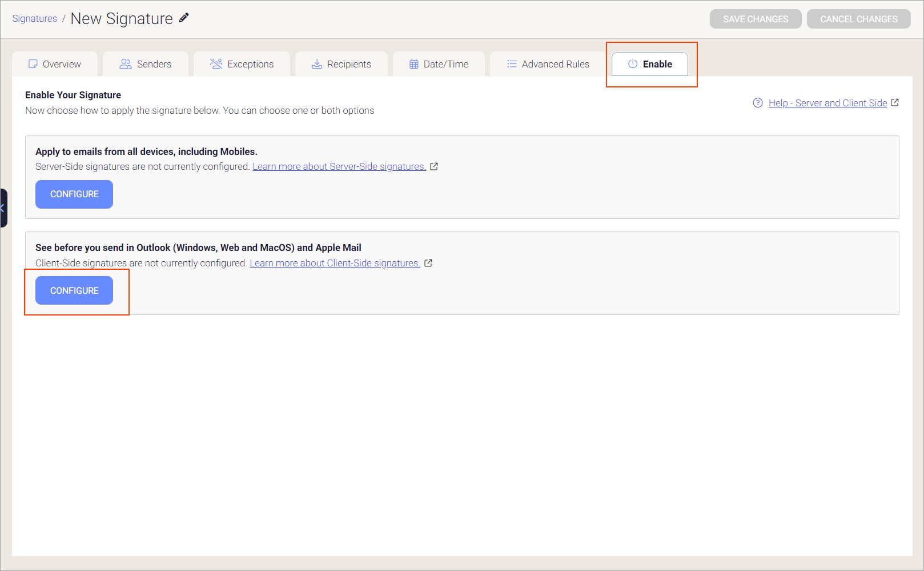Click the external link icon beside Server-Side signatures link

pos(434,166)
